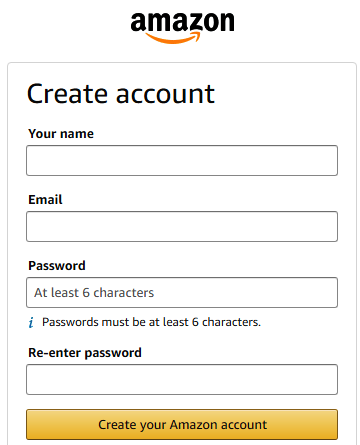Click the 'amazon' wordmark text
This screenshot has height=445, width=360.
point(182,22)
